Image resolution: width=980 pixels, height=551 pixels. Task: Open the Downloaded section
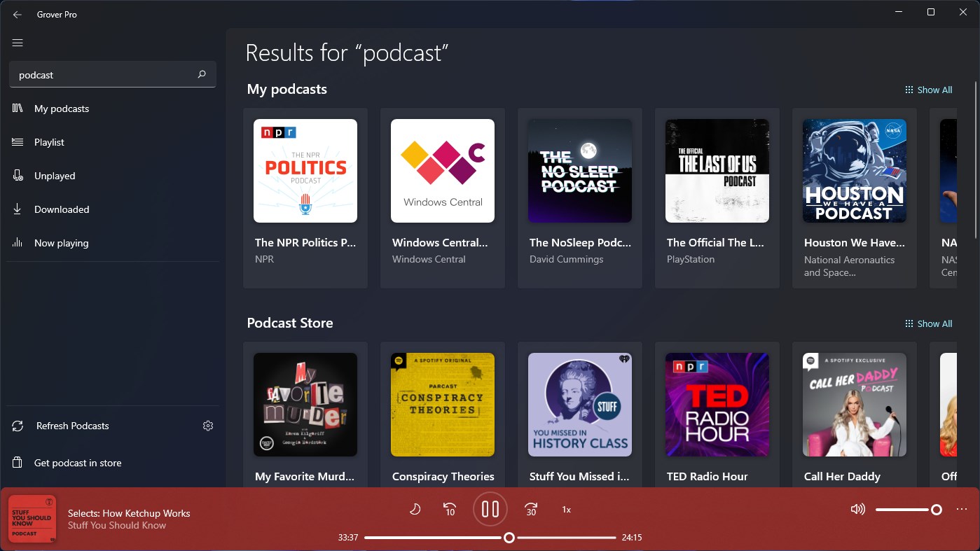pos(62,209)
